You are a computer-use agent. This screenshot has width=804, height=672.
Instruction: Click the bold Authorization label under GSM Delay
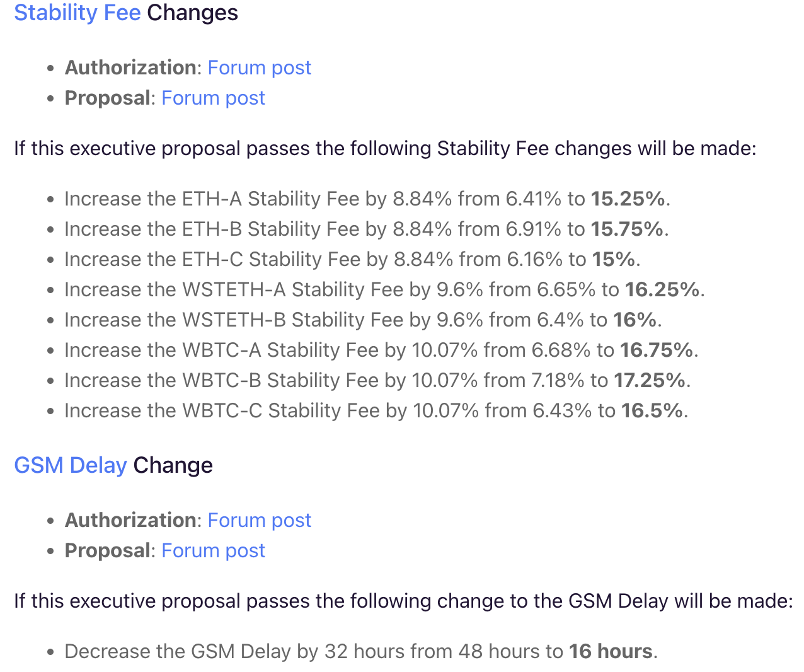tap(130, 520)
